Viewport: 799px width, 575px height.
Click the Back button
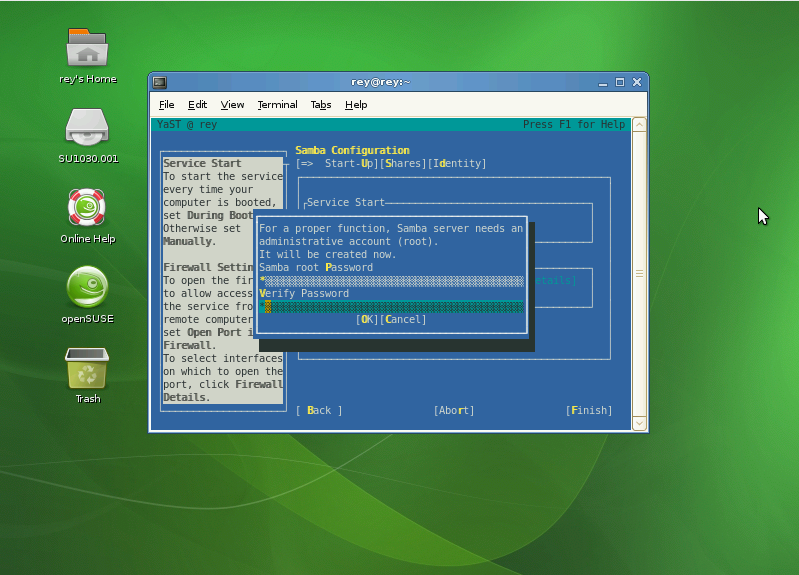[319, 410]
